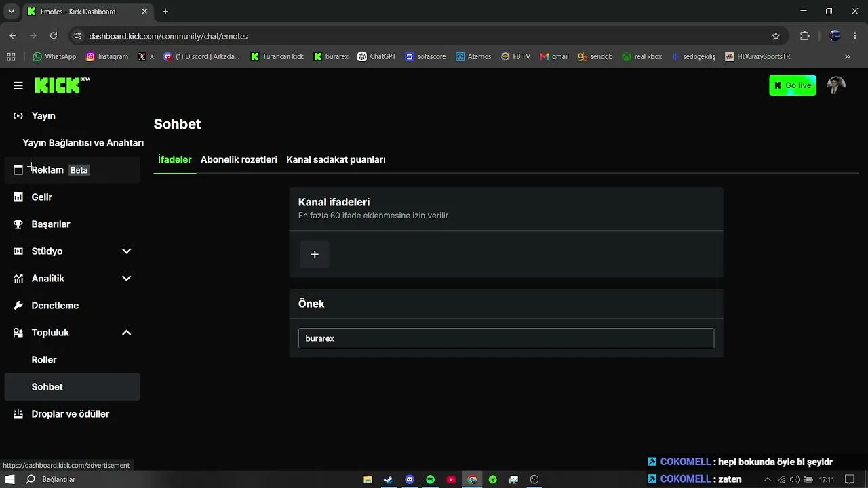Bookmark this page with the star icon
868x488 pixels.
point(776,36)
